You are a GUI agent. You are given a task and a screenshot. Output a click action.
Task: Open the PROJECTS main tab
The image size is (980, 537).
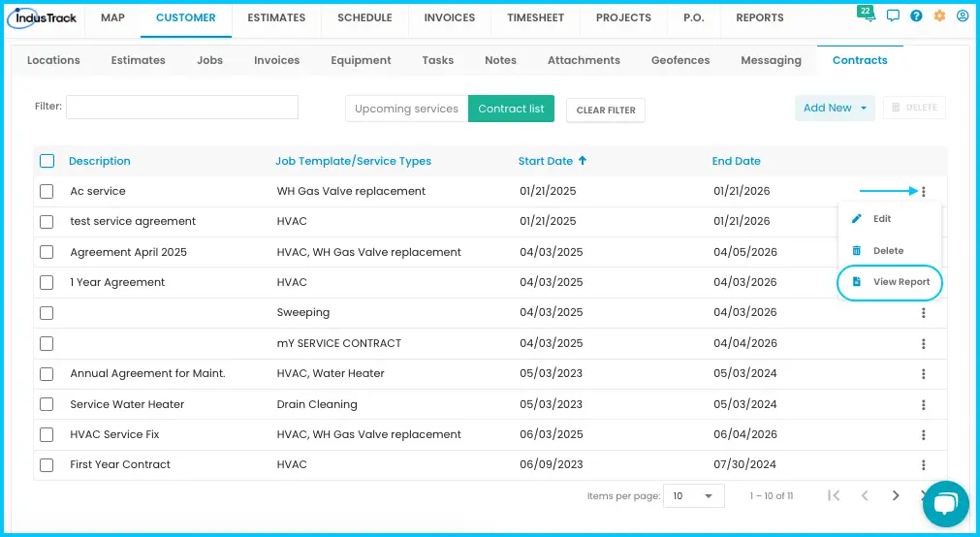(x=623, y=17)
